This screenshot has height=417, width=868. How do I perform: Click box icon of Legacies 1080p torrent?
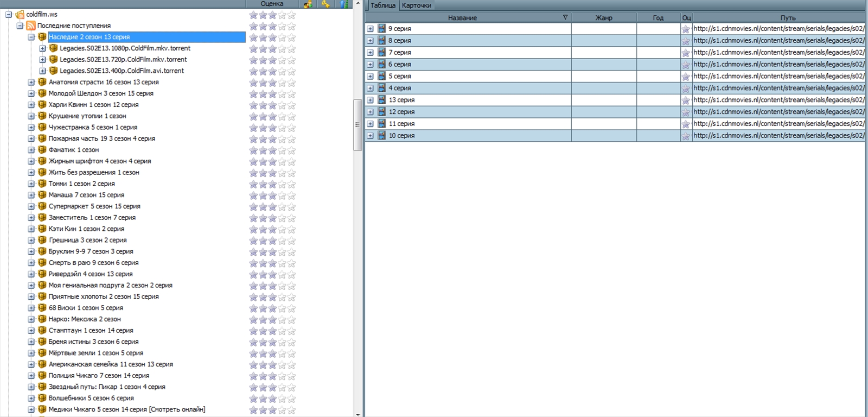(53, 48)
